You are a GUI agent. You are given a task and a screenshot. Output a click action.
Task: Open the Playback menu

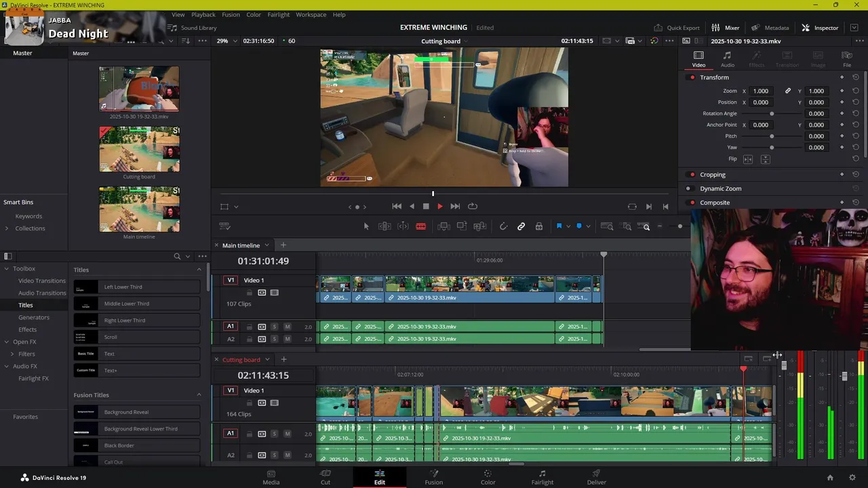[x=203, y=14]
